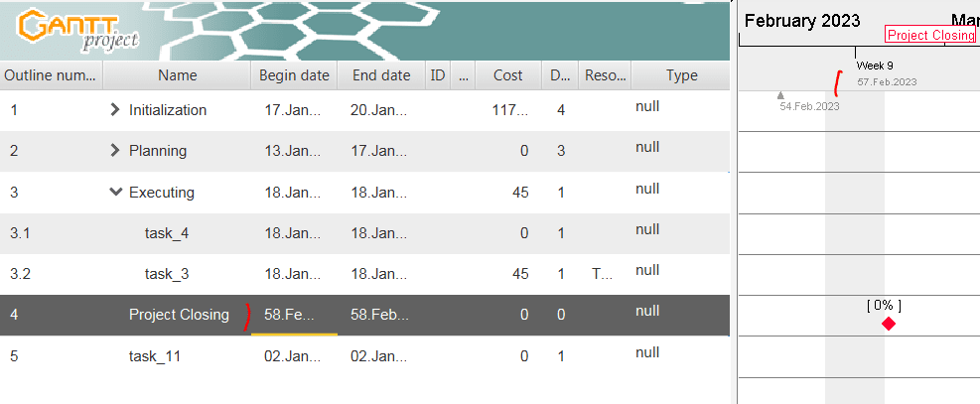Select the task_3 row
The image size is (980, 404).
(167, 274)
